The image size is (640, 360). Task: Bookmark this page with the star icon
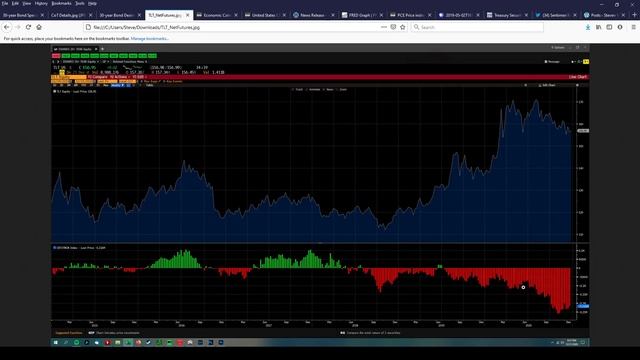click(402, 27)
